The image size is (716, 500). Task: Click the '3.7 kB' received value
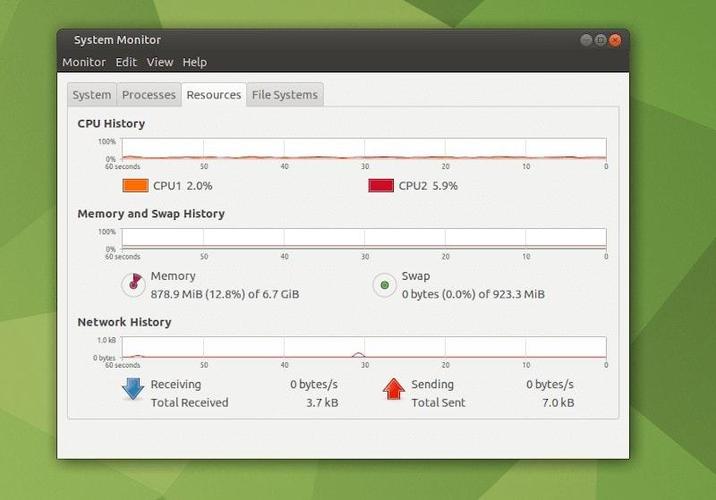tap(322, 403)
